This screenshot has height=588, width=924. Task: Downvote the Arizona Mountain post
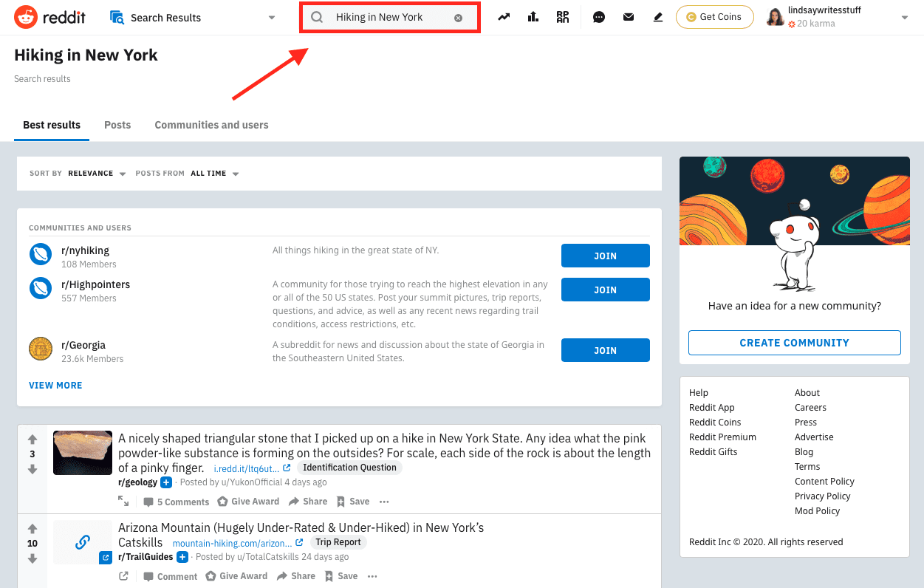tap(32, 559)
